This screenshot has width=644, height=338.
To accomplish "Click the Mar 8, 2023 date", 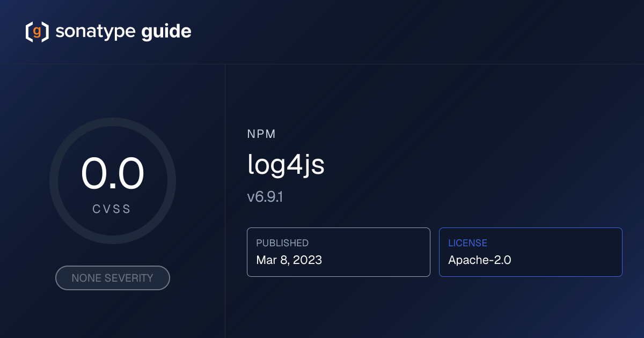I will tap(289, 260).
